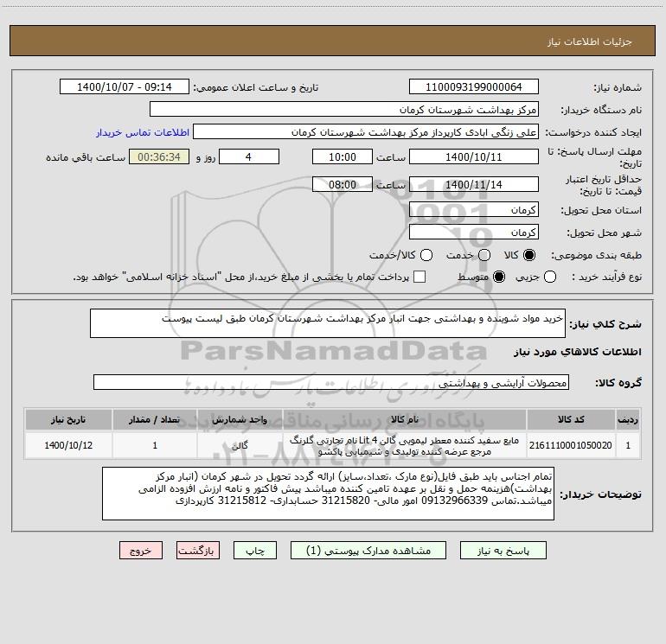Click the delivery province field کرمان
The image size is (666, 644).
point(474,210)
